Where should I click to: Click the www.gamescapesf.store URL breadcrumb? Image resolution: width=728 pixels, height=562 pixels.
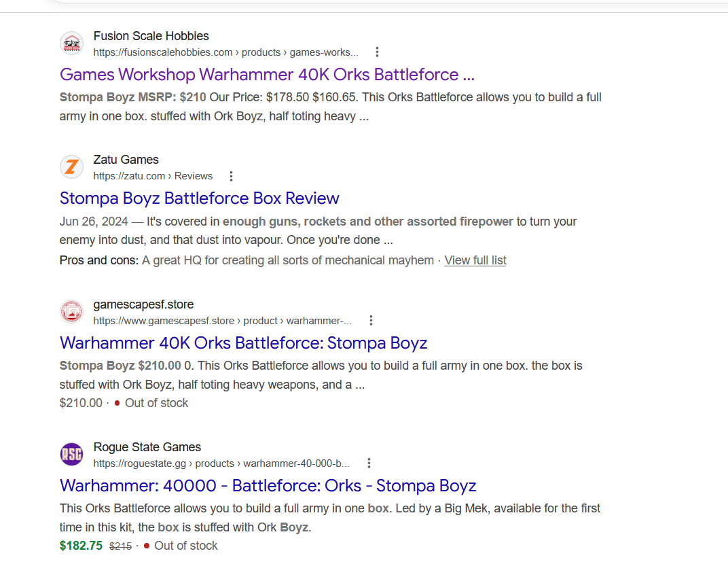(222, 321)
